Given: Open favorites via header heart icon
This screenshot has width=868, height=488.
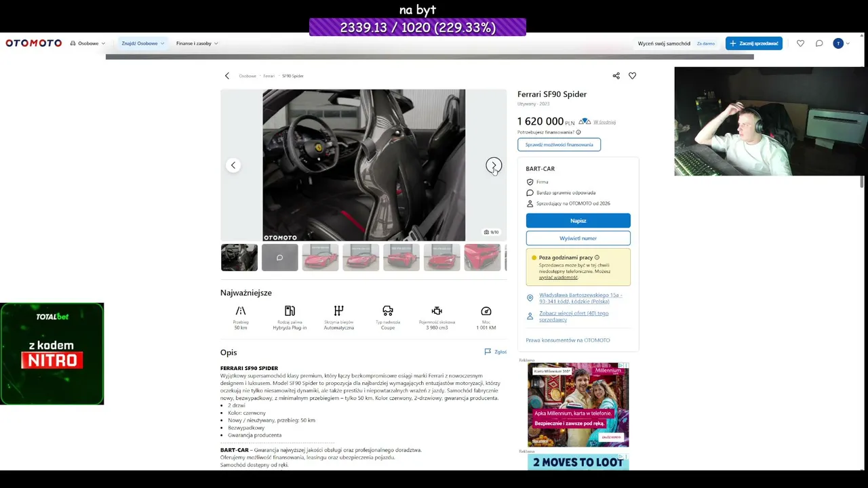Looking at the screenshot, I should click(800, 43).
